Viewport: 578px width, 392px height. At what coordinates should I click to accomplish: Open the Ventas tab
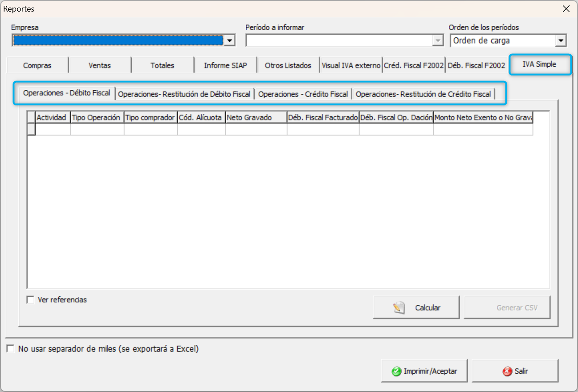click(x=100, y=65)
